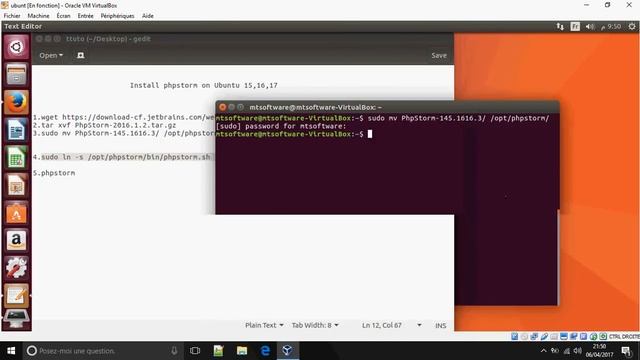640x360 pixels.
Task: Click the VirtualBox USB devices status icon
Action: tap(544, 337)
